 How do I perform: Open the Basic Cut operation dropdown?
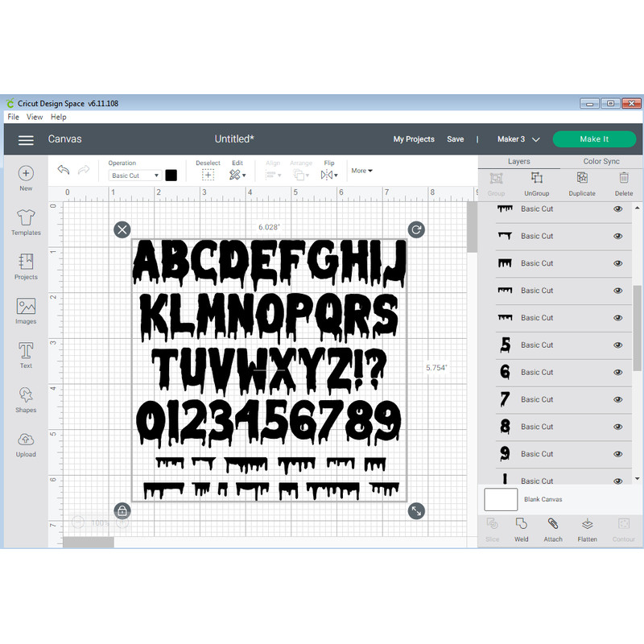point(134,175)
